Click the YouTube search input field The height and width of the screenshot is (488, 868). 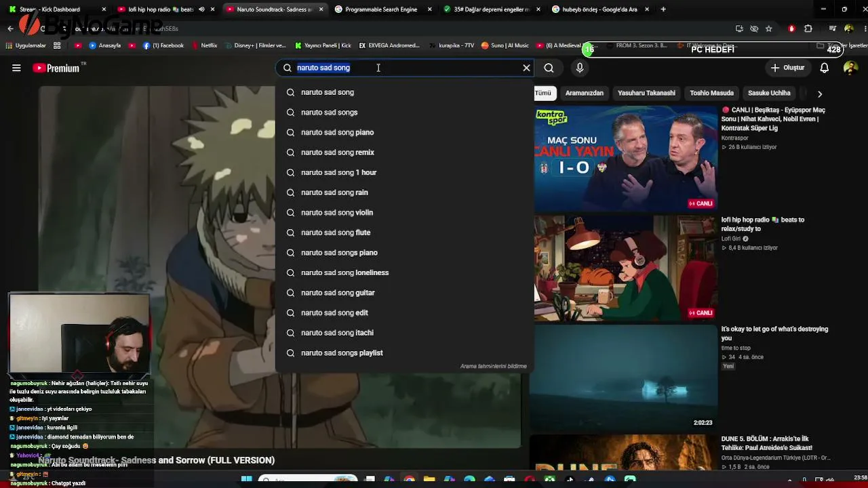404,68
